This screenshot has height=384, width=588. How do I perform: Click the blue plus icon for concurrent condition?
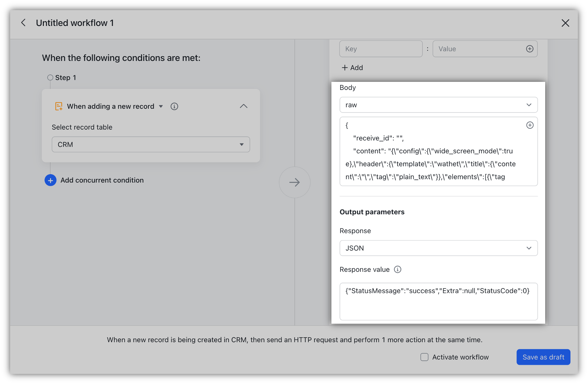pyautogui.click(x=51, y=180)
